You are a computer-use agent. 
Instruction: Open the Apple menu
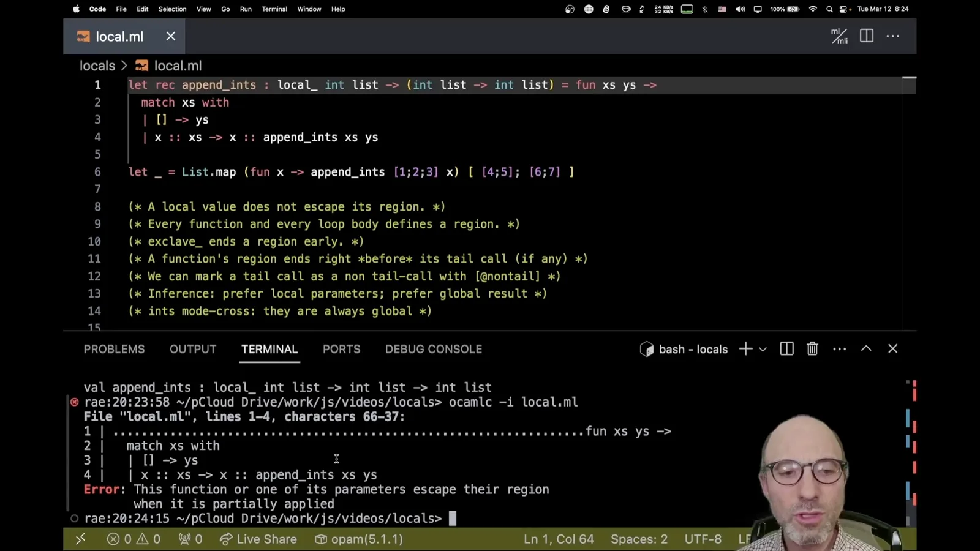click(x=76, y=9)
